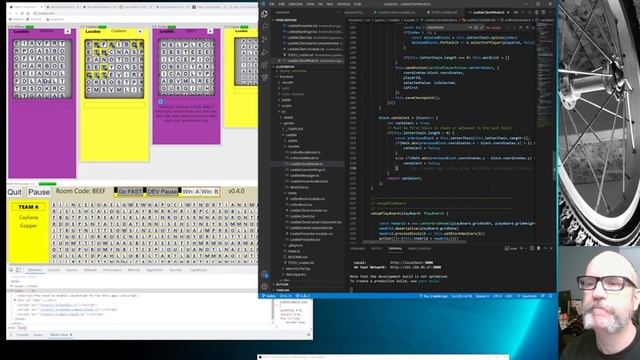640x360 pixels.
Task: Switch to Problems tab in VS Code panel
Action: 358,248
